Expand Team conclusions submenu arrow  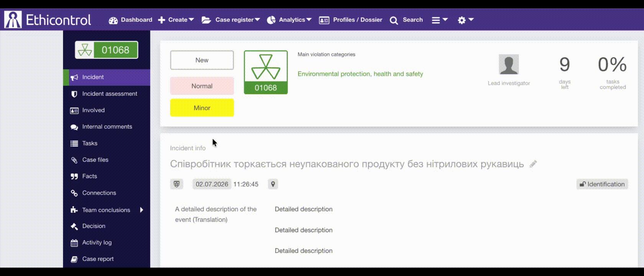click(141, 210)
